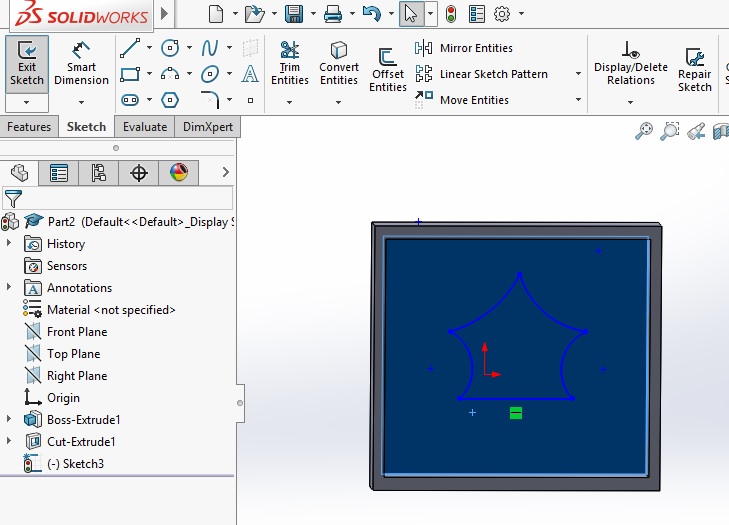Switch to the Sketch tab
Image resolution: width=729 pixels, height=525 pixels.
(86, 127)
